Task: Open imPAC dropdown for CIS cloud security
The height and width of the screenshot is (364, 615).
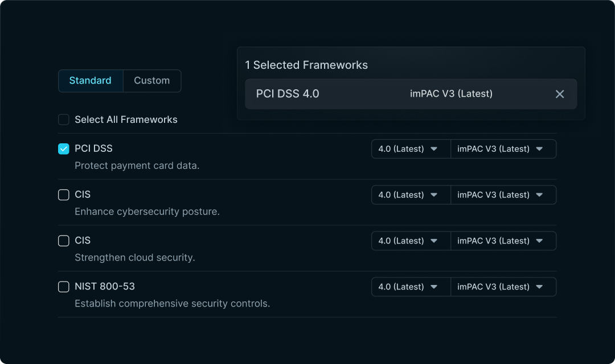Action: [x=503, y=241]
